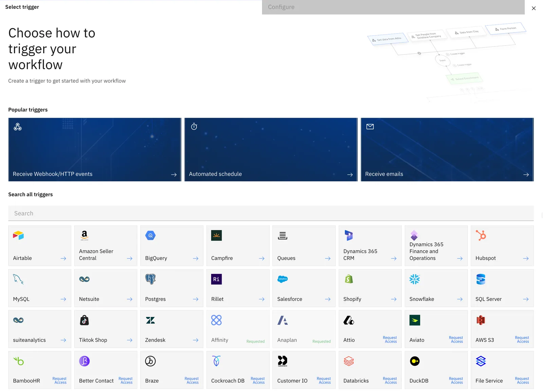The image size is (543, 392).
Task: Click the Rillet Ri icon
Action: [x=217, y=279]
